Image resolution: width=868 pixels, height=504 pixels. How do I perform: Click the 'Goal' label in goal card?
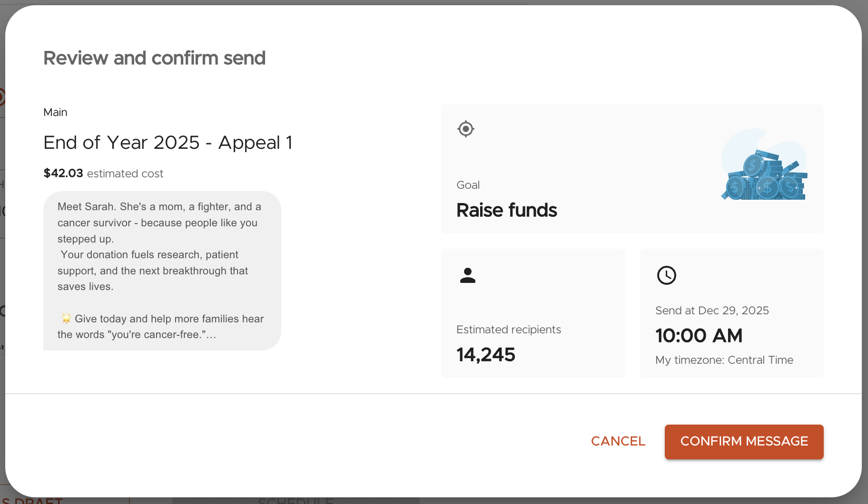pyautogui.click(x=468, y=185)
